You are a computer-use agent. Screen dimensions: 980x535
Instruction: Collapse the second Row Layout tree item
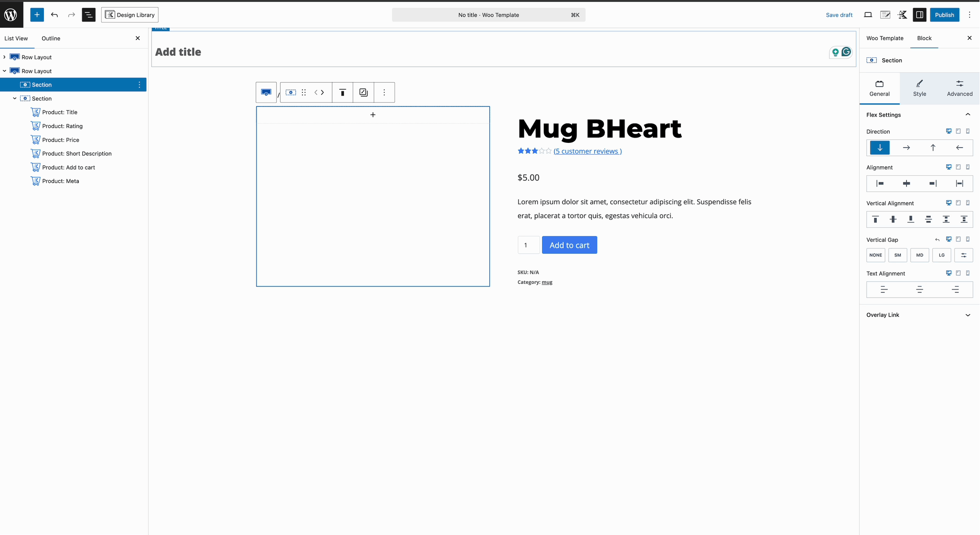[x=5, y=71]
